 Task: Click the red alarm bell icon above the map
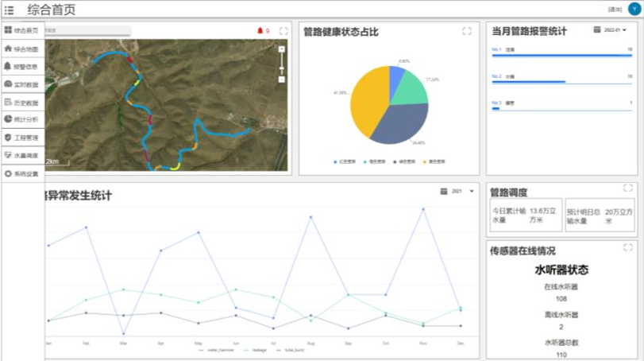coord(260,31)
